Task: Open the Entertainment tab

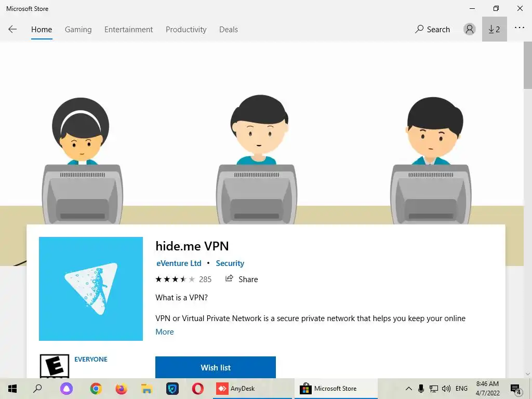Action: 129,30
